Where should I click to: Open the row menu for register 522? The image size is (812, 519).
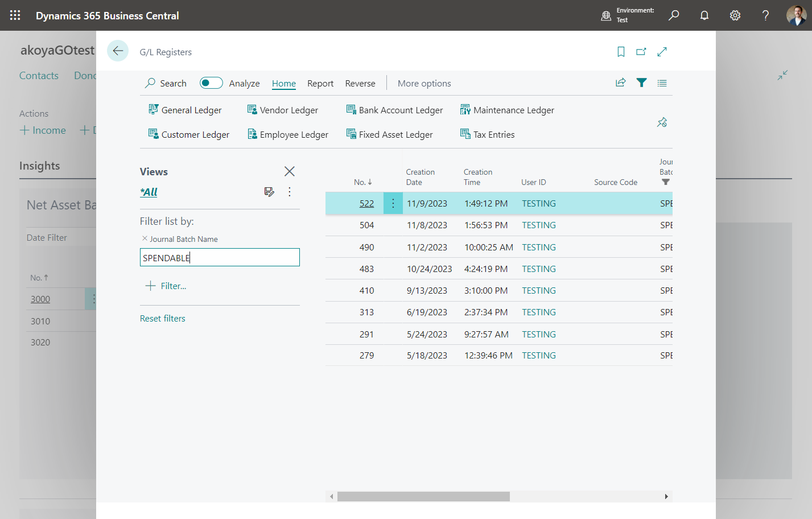click(x=393, y=203)
